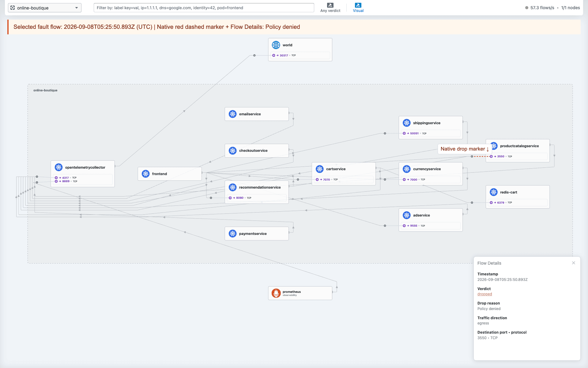
Task: Click port 9555 on adservice
Action: (x=413, y=226)
